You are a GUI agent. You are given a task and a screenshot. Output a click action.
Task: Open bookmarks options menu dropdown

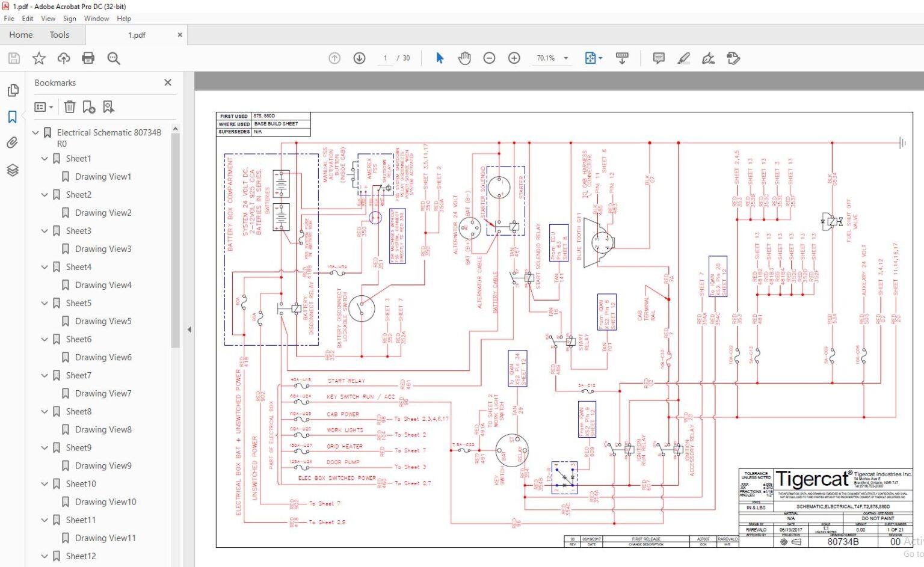coord(44,107)
